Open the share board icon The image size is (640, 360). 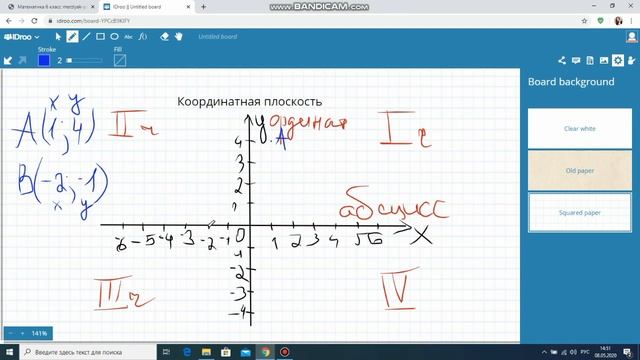pos(562,60)
